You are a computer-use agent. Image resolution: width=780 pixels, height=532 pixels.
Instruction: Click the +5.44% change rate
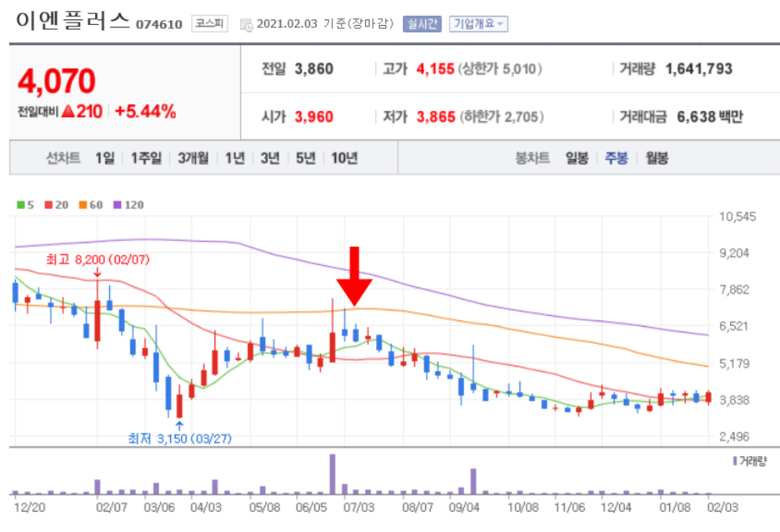pos(145,112)
